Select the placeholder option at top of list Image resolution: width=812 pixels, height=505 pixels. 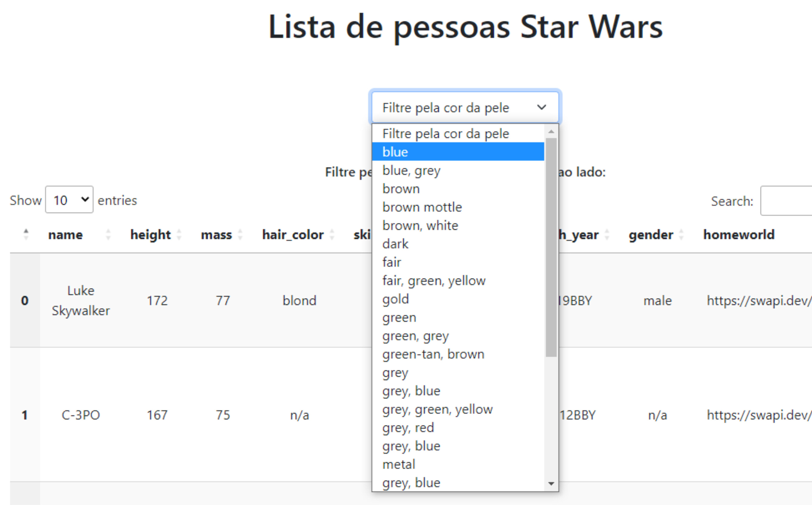pos(458,134)
